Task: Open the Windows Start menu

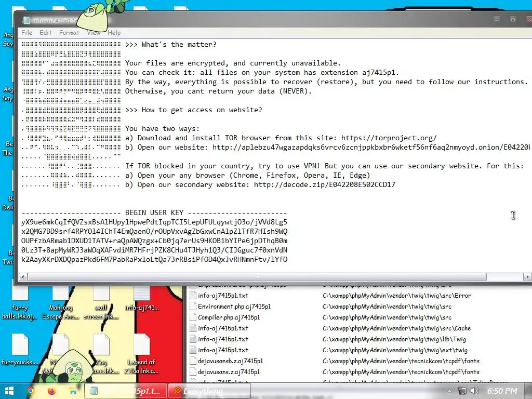Action: click(x=9, y=391)
